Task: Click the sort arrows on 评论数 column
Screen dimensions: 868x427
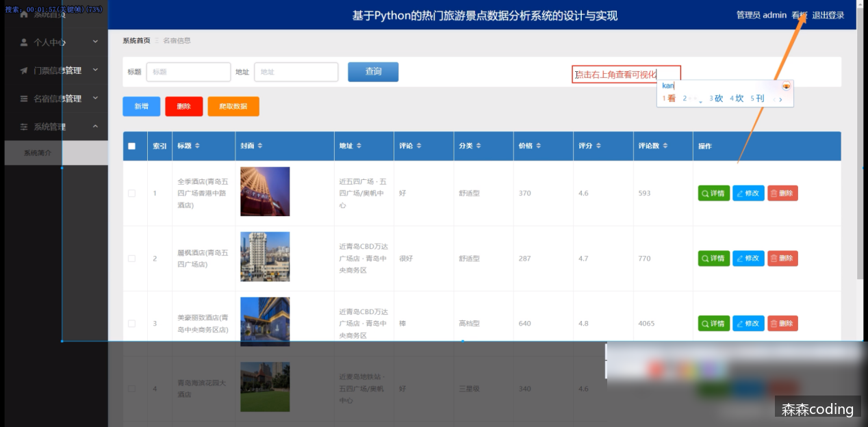Action: [667, 146]
